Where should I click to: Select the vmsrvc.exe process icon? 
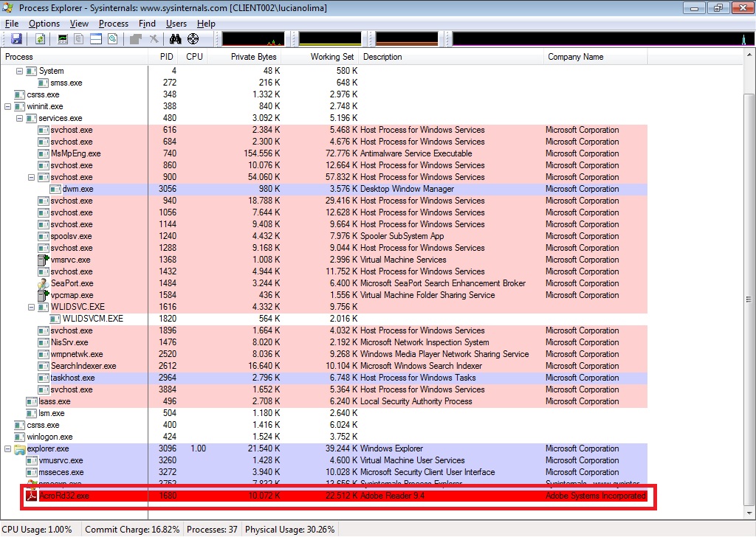pyautogui.click(x=44, y=260)
